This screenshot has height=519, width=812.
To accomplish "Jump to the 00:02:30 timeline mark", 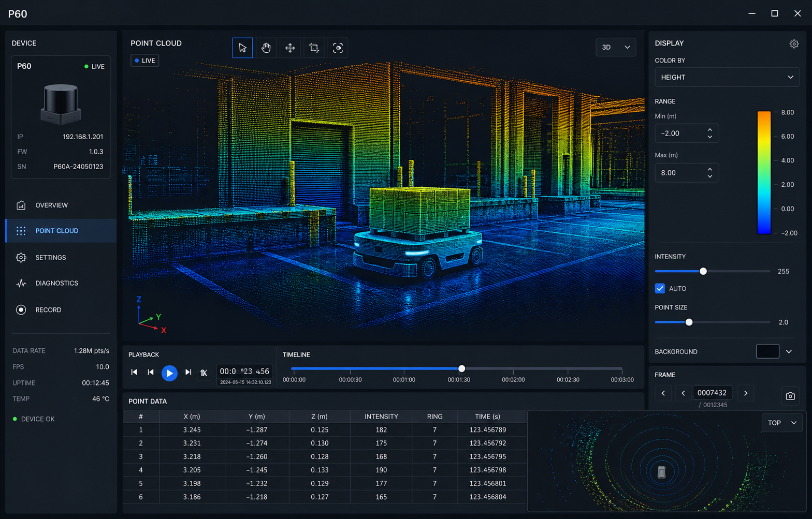I will point(568,379).
